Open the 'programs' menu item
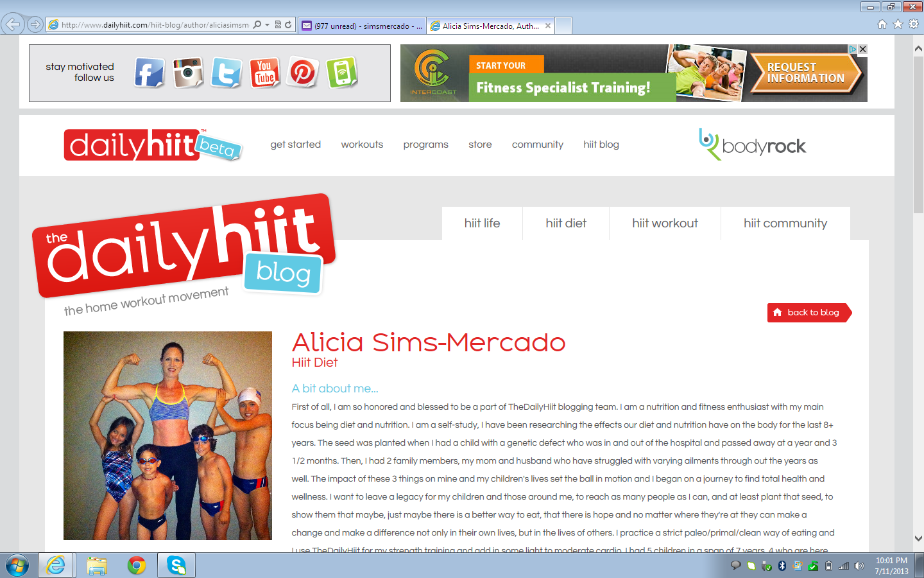This screenshot has width=924, height=578. (x=426, y=144)
